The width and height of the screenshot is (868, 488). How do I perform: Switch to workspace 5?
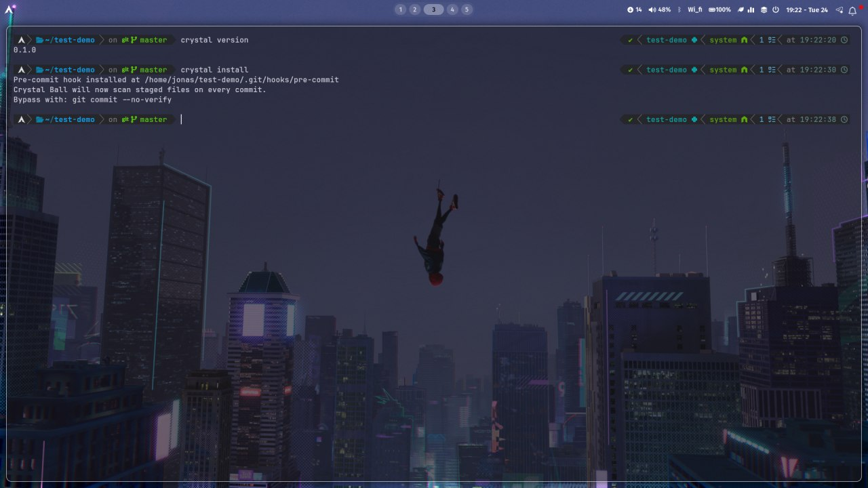(467, 9)
